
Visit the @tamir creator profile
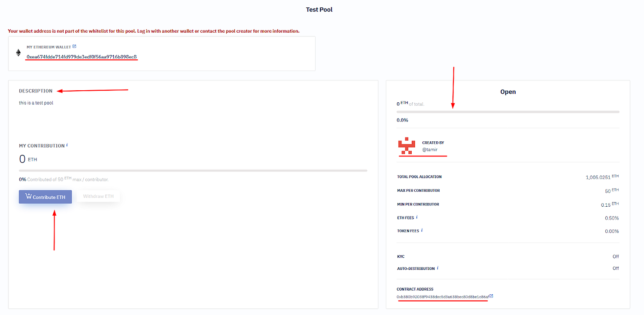[430, 150]
